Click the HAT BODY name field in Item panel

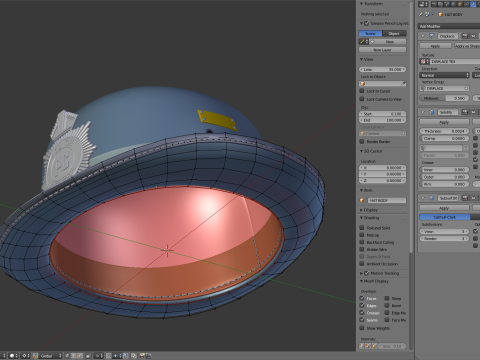pyautogui.click(x=387, y=200)
